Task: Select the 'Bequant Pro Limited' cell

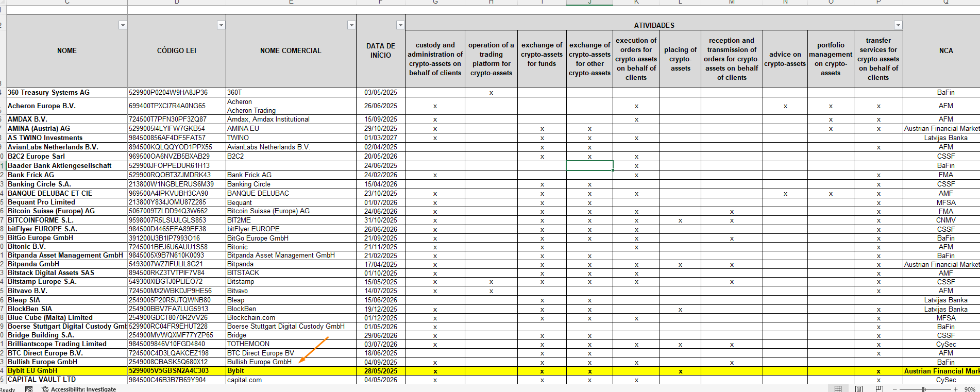Action: tap(67, 202)
